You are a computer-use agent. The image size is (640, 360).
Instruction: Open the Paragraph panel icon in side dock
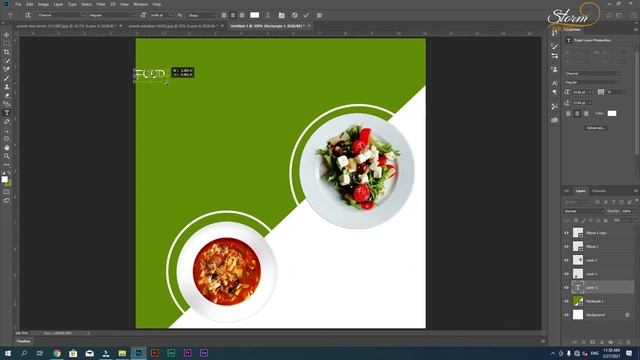click(554, 93)
